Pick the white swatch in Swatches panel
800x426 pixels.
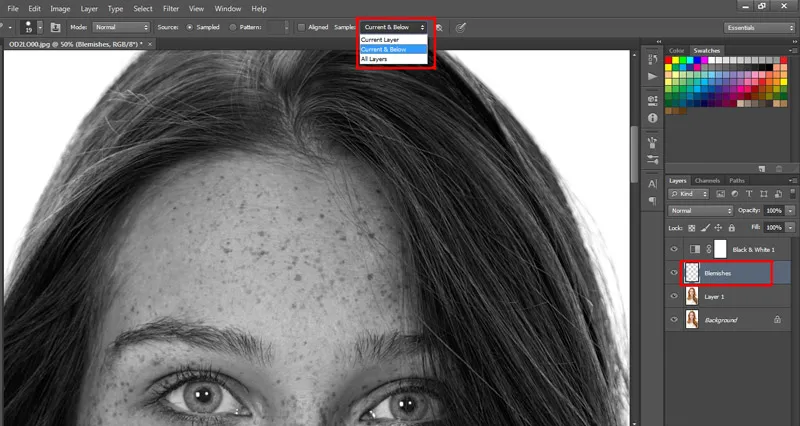pos(712,60)
